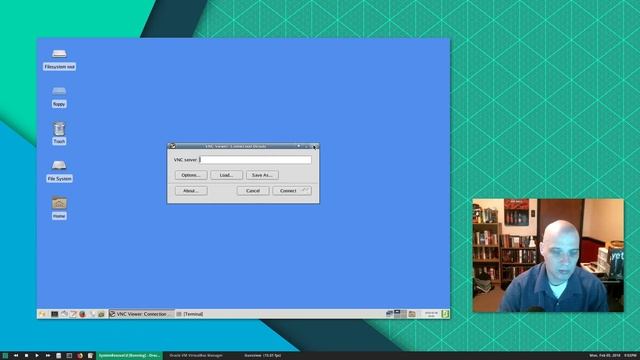The image size is (640, 360).
Task: Open the Filesystem root desktop icon
Action: tap(59, 59)
